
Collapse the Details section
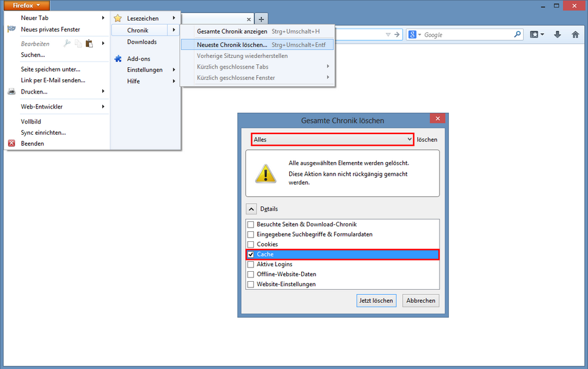(x=251, y=208)
